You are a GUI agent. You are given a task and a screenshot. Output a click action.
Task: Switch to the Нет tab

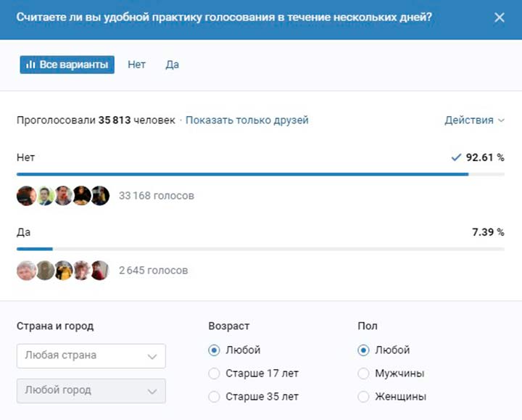point(136,65)
